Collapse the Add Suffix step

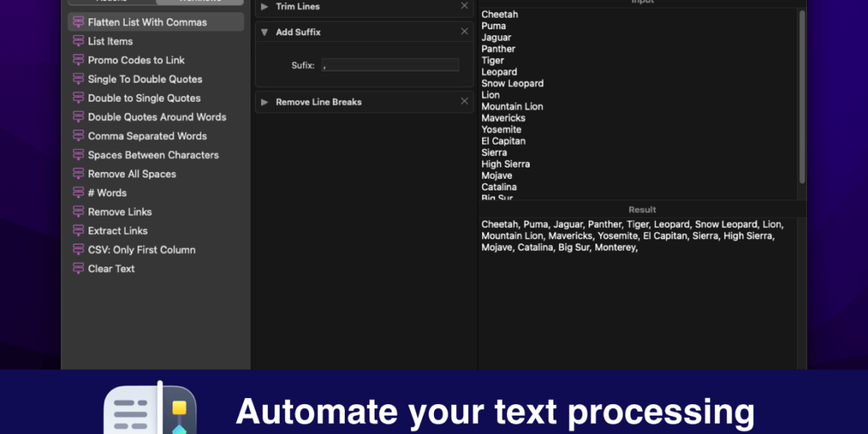264,32
